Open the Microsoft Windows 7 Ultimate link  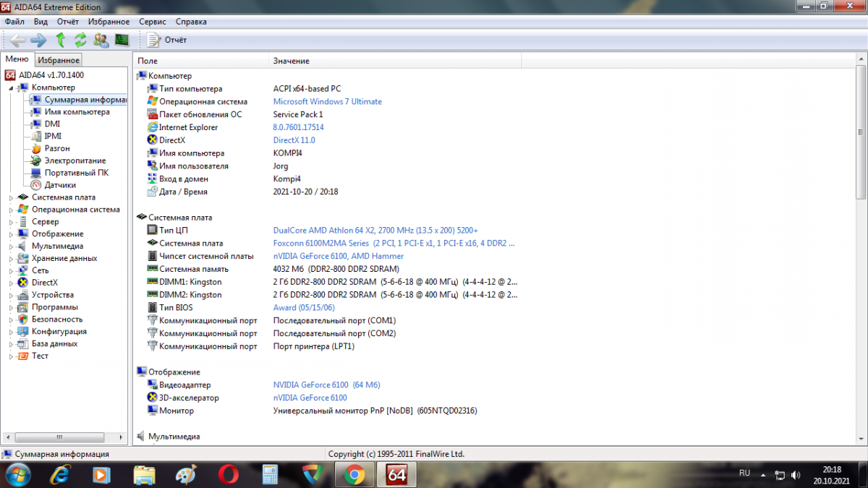pos(327,102)
